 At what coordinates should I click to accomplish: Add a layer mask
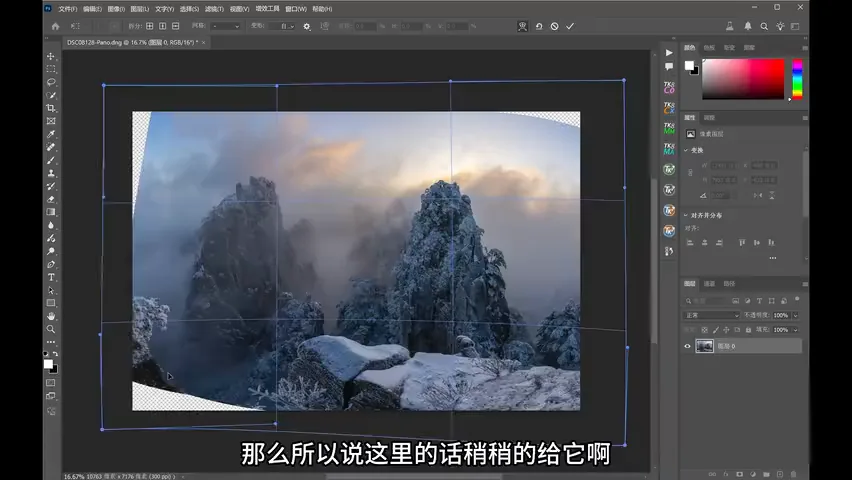(739, 474)
